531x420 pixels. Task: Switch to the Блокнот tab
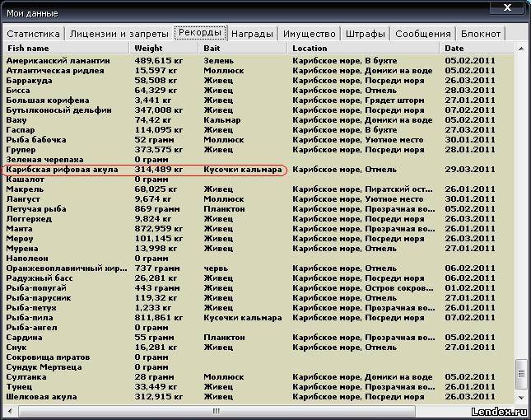tap(481, 34)
